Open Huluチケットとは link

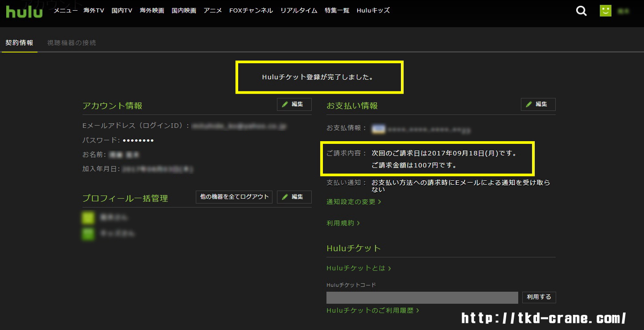point(359,268)
